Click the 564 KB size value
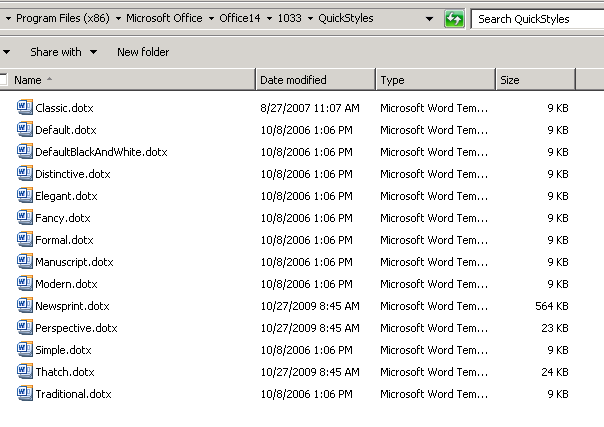 pyautogui.click(x=552, y=305)
